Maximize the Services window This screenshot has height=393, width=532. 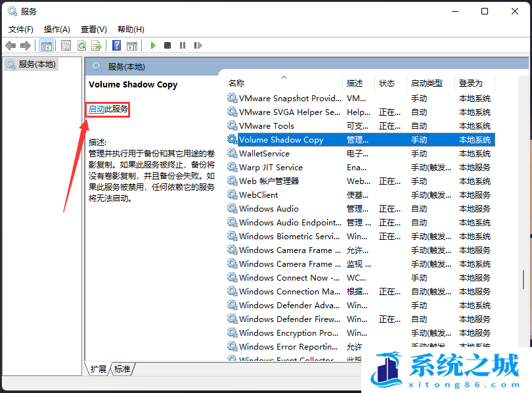485,11
